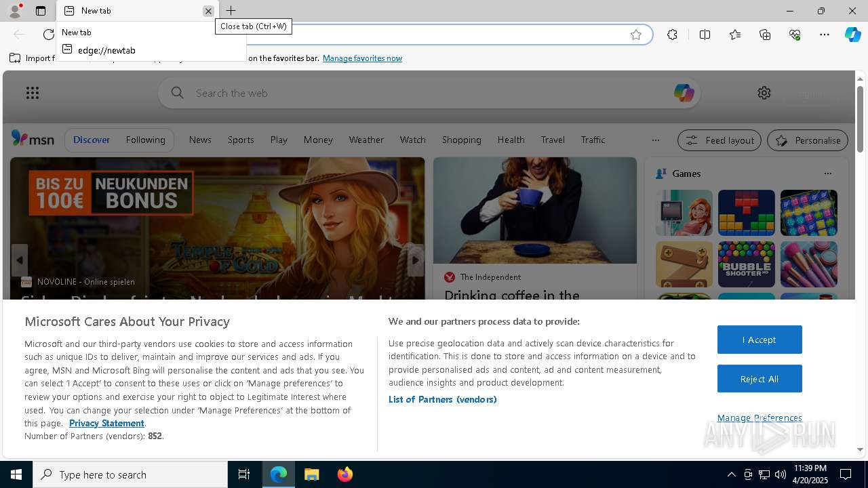Image resolution: width=868 pixels, height=488 pixels.
Task: Open the Travel category
Action: [x=553, y=140]
